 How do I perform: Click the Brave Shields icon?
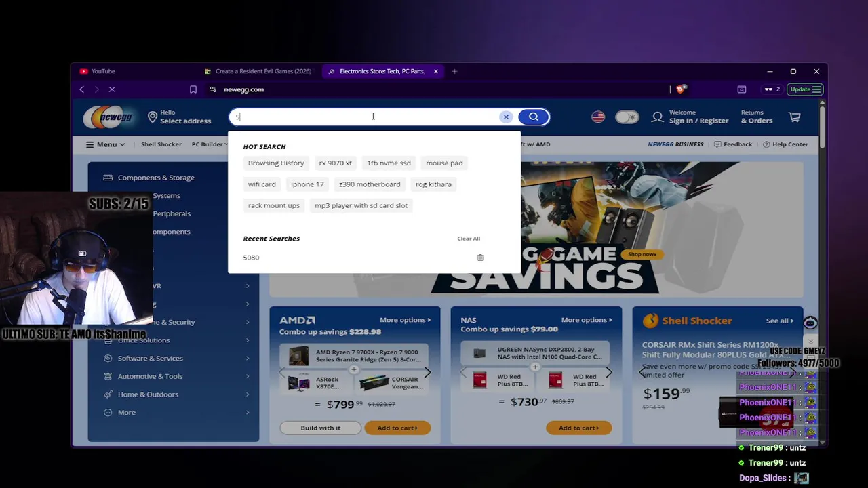[680, 89]
